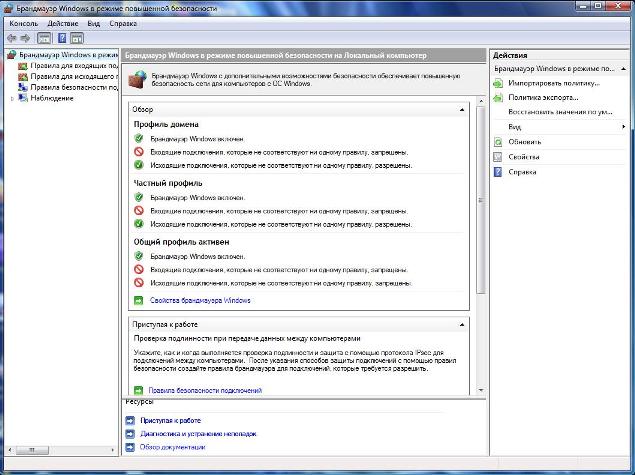Screen dimensions: 635x475
Task: Click the title bar firewall application icon
Action: [8, 9]
